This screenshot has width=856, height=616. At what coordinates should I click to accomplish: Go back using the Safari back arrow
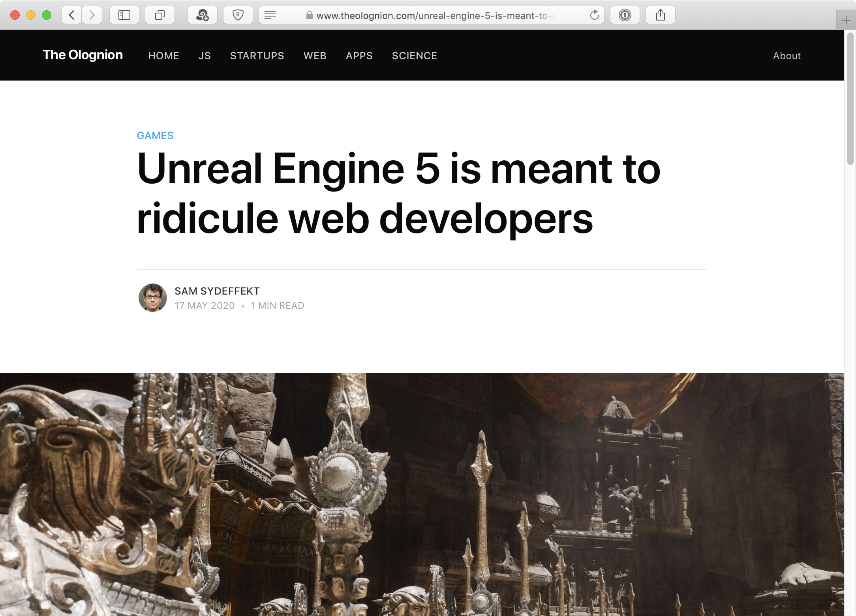pyautogui.click(x=71, y=15)
